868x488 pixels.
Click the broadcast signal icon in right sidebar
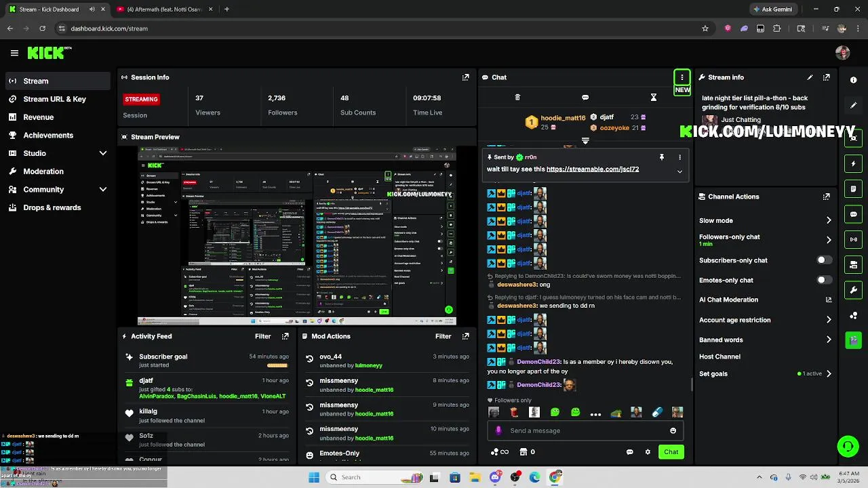854,239
